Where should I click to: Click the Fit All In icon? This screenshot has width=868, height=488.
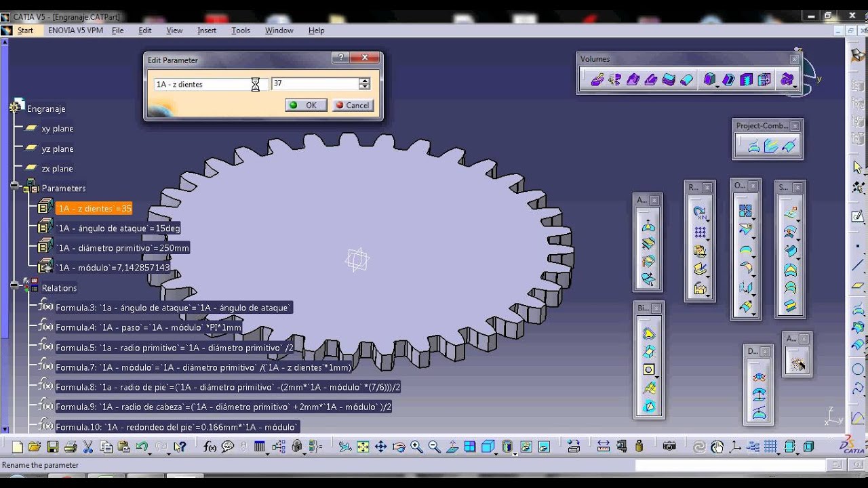pos(363,447)
